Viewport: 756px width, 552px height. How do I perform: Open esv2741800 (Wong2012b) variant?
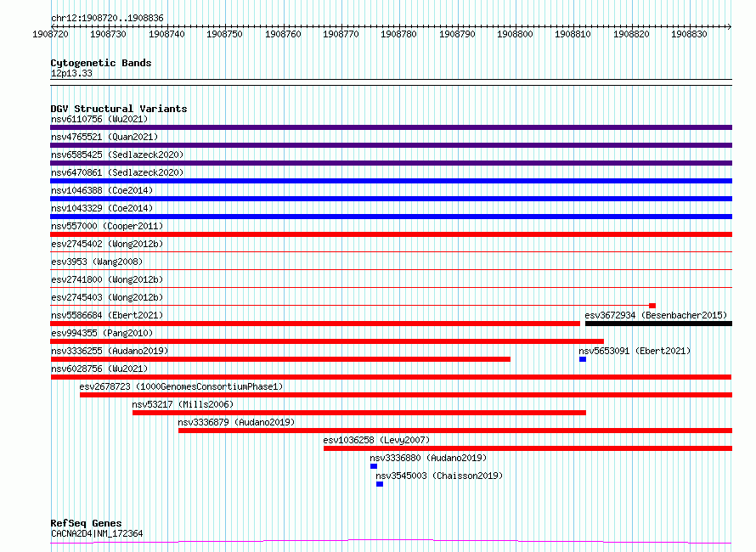click(107, 279)
